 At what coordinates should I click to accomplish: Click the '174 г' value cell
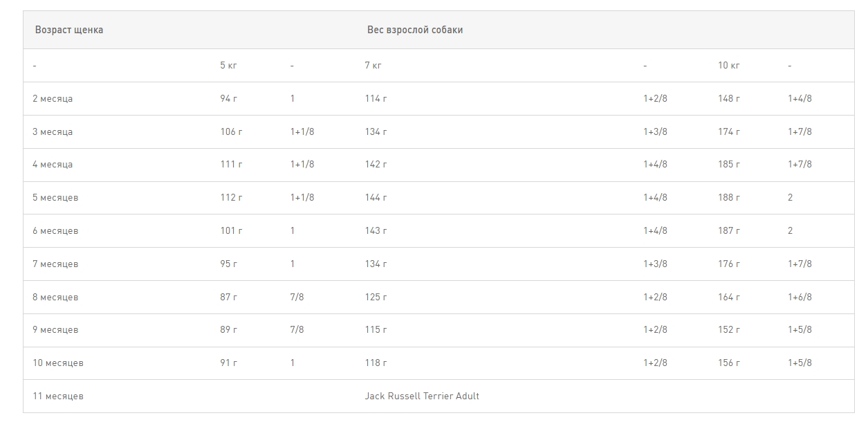click(x=729, y=131)
